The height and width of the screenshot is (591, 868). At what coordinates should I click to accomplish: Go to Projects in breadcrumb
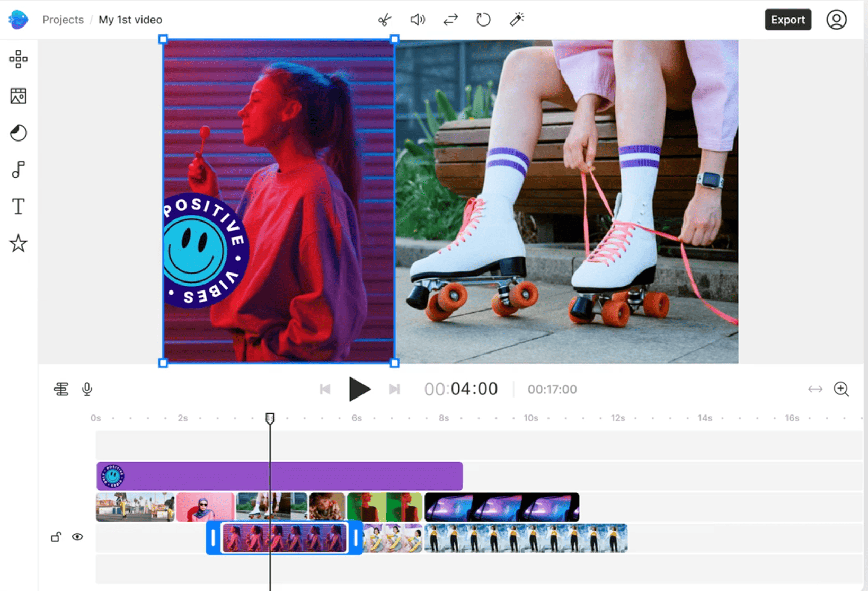click(x=63, y=20)
